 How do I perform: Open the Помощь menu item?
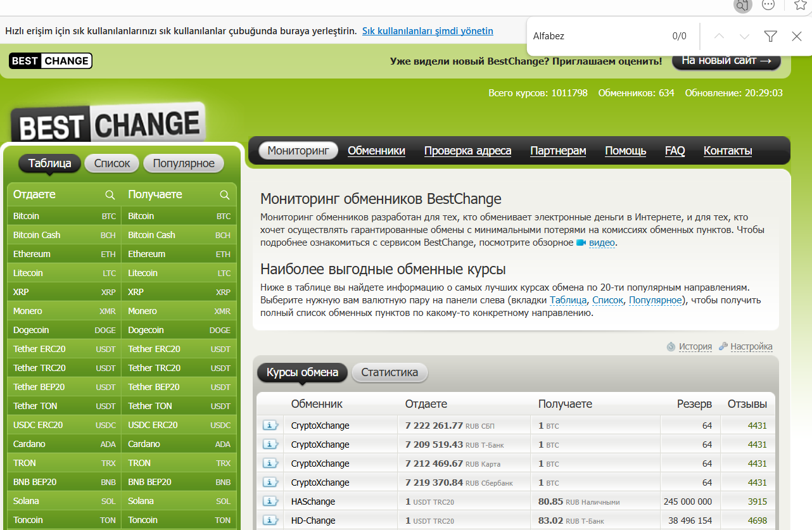point(625,151)
